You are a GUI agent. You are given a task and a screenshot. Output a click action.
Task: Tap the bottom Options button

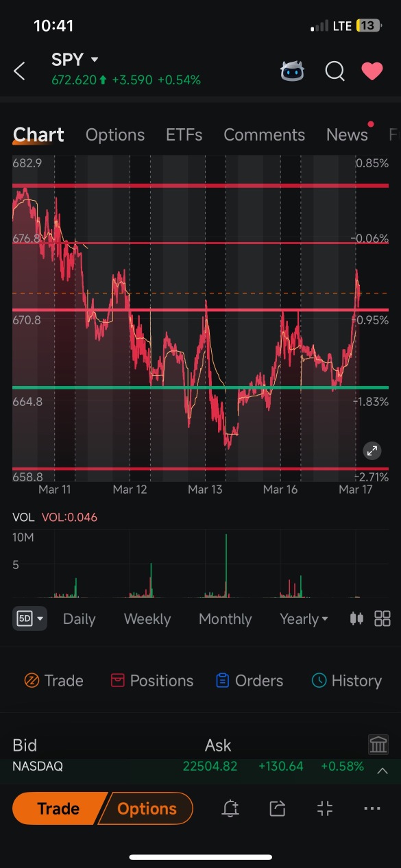pyautogui.click(x=147, y=809)
